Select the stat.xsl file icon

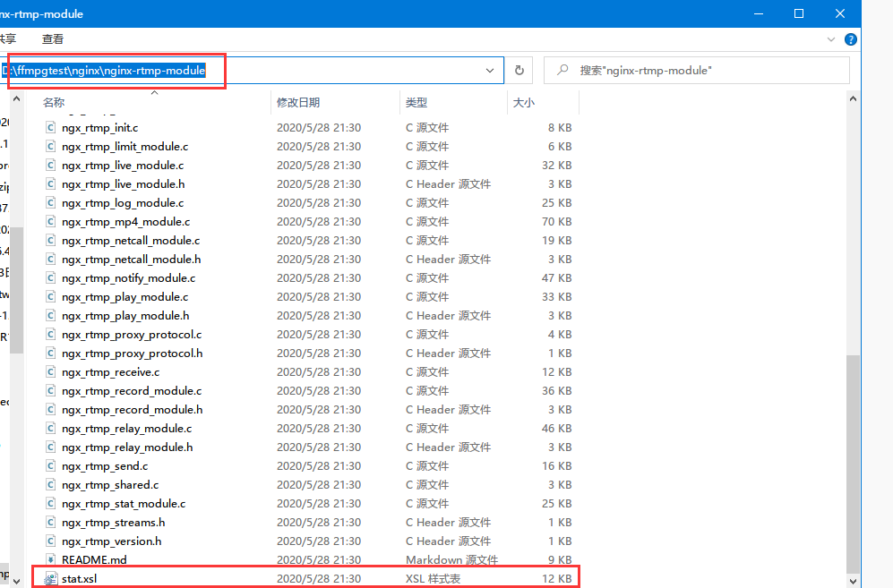51,578
